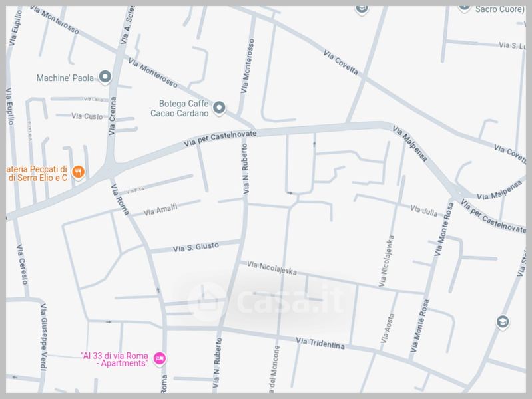Click the Sacro Cuore marker icon

[464, 8]
